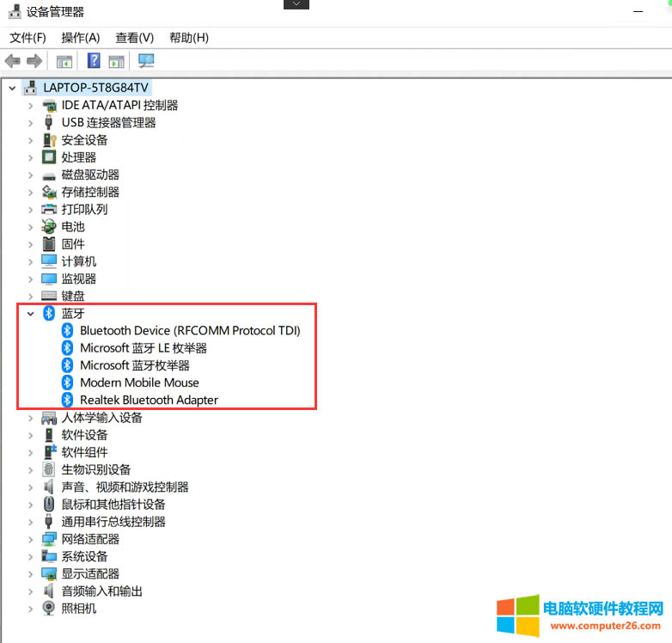Expand the 存储控制器 category
672x643 pixels.
[x=30, y=193]
